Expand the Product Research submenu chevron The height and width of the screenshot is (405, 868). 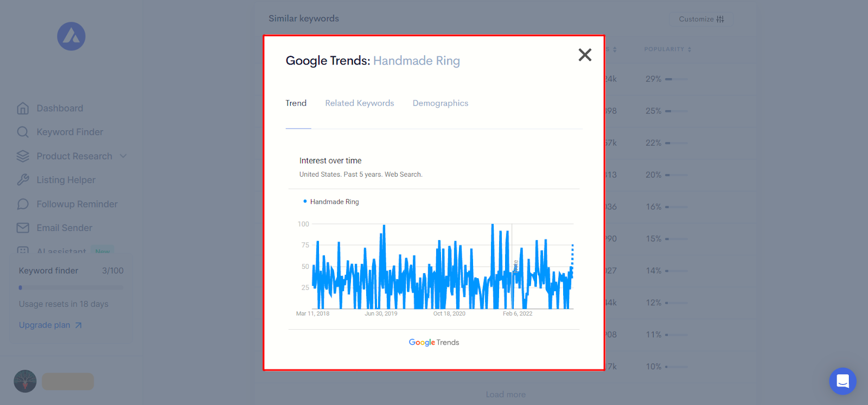click(x=123, y=156)
